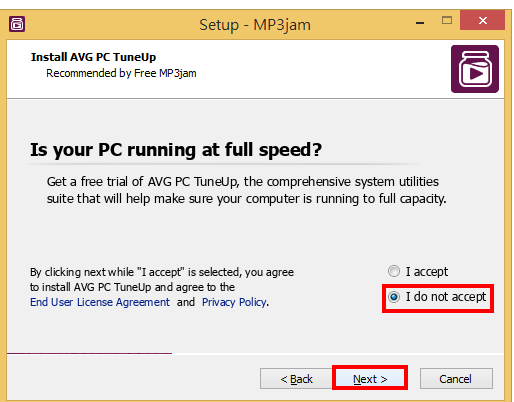Click the MP3jam title bar icon

point(17,24)
